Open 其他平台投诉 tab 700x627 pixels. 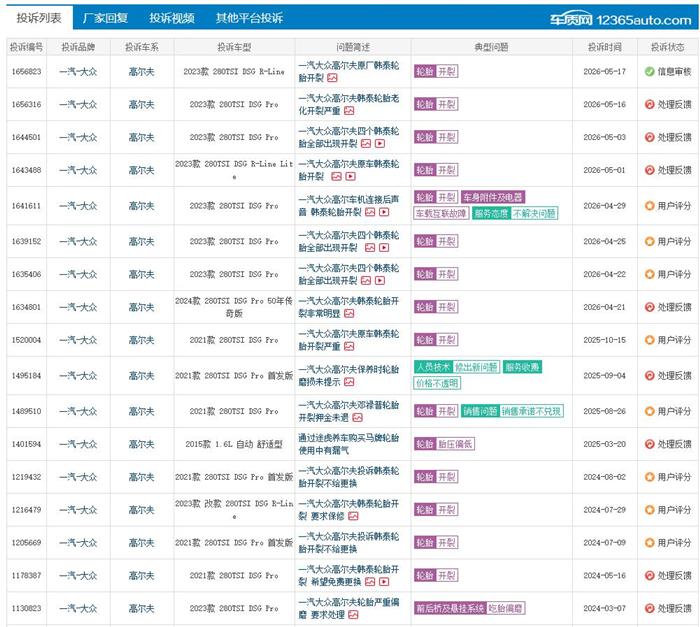click(250, 18)
